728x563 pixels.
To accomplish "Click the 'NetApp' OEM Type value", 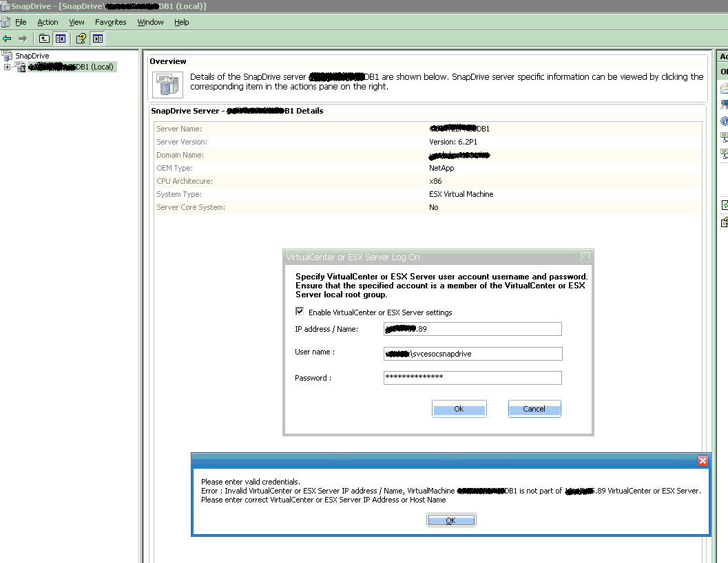I will (441, 168).
